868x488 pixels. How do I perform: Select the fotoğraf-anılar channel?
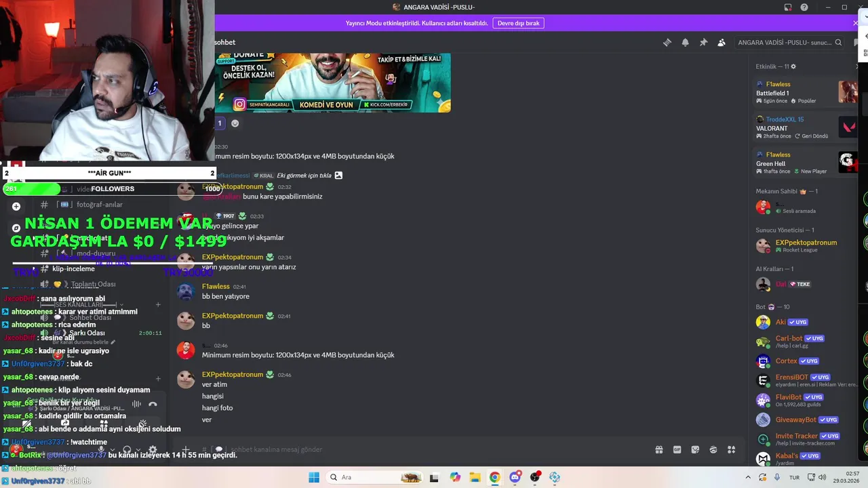100,205
